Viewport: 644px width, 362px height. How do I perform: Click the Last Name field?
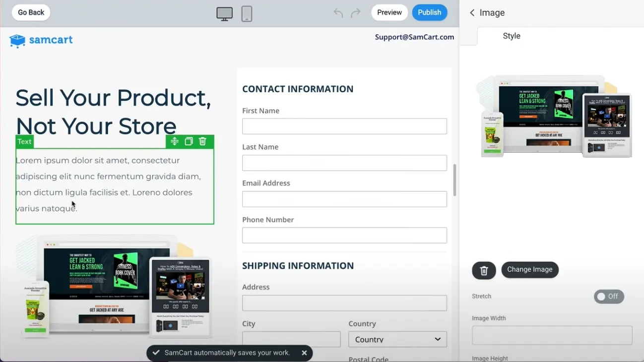[344, 163]
